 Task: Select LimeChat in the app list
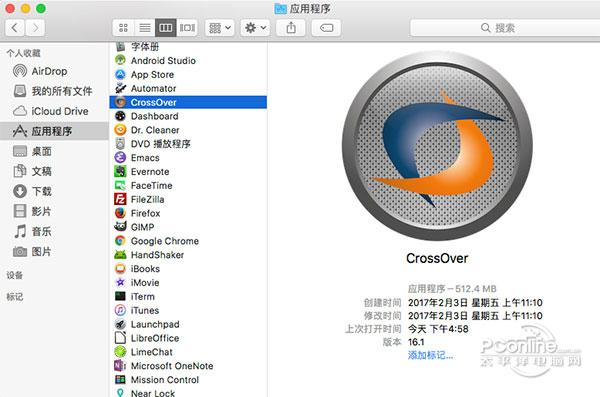(188, 352)
